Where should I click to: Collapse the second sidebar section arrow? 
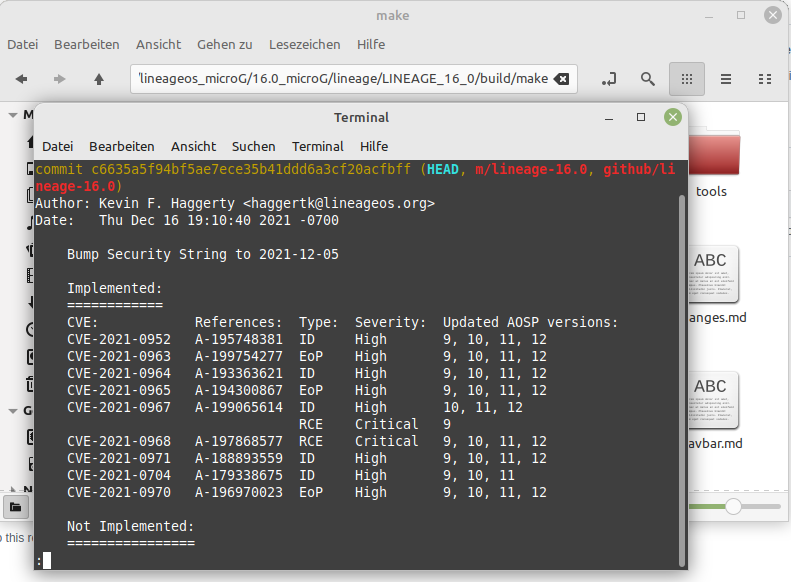pos(13,411)
